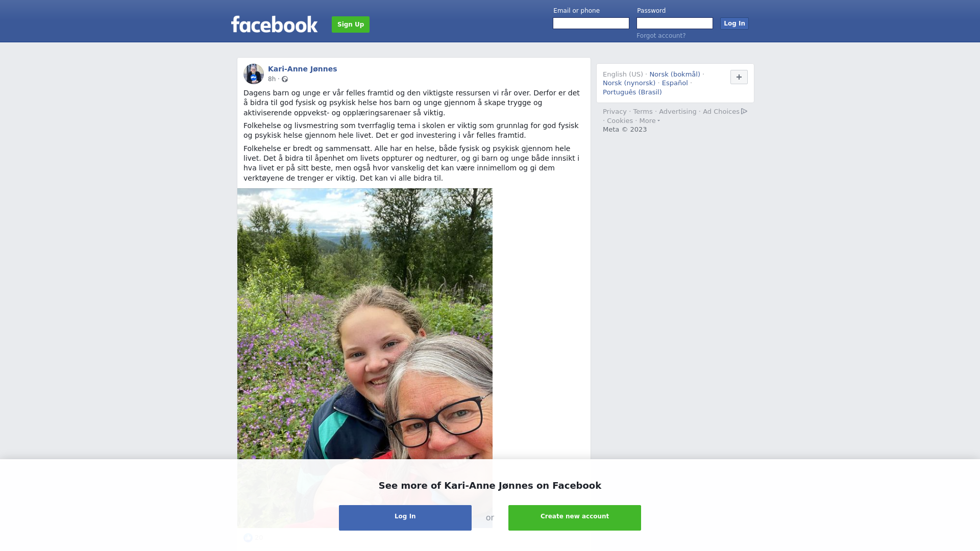The width and height of the screenshot is (980, 551).
Task: Open the Forgot account? link
Action: [x=661, y=36]
